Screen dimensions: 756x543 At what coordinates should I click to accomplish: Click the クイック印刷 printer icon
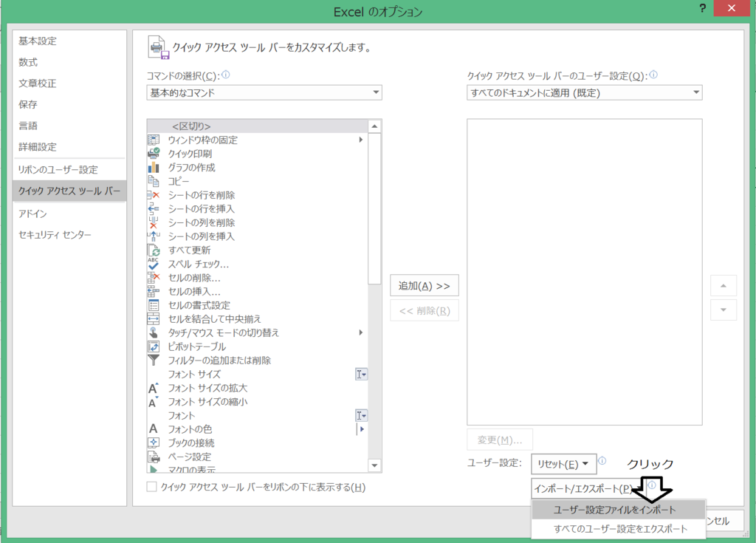click(x=154, y=154)
